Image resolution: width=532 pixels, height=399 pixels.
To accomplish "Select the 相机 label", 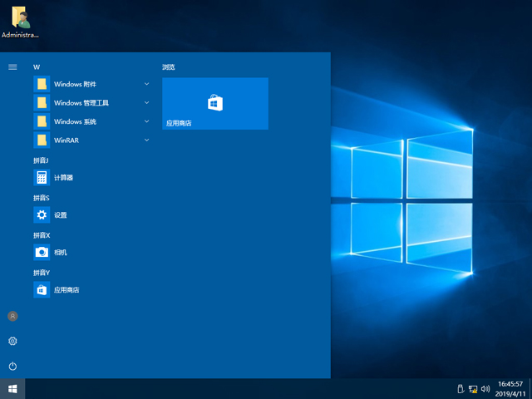I will tap(61, 252).
